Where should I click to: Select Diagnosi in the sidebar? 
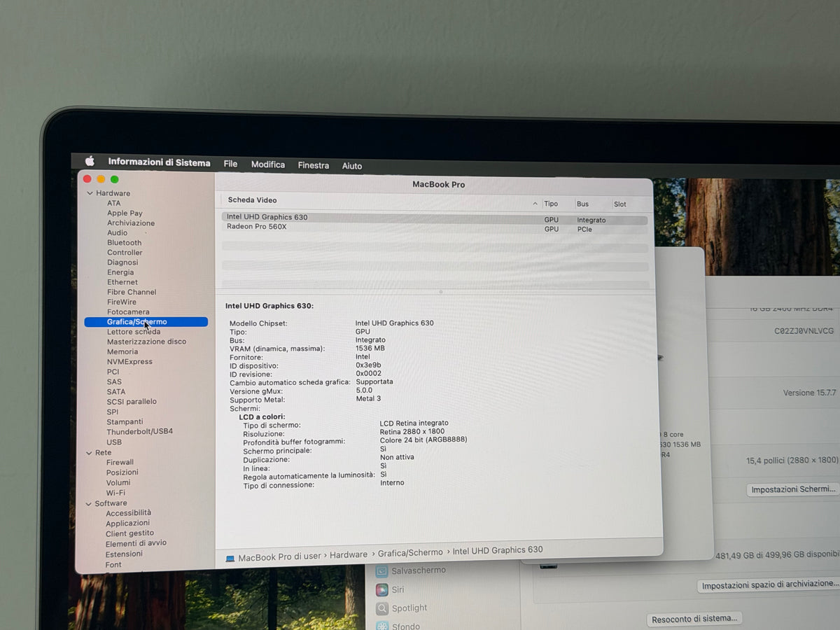point(122,262)
